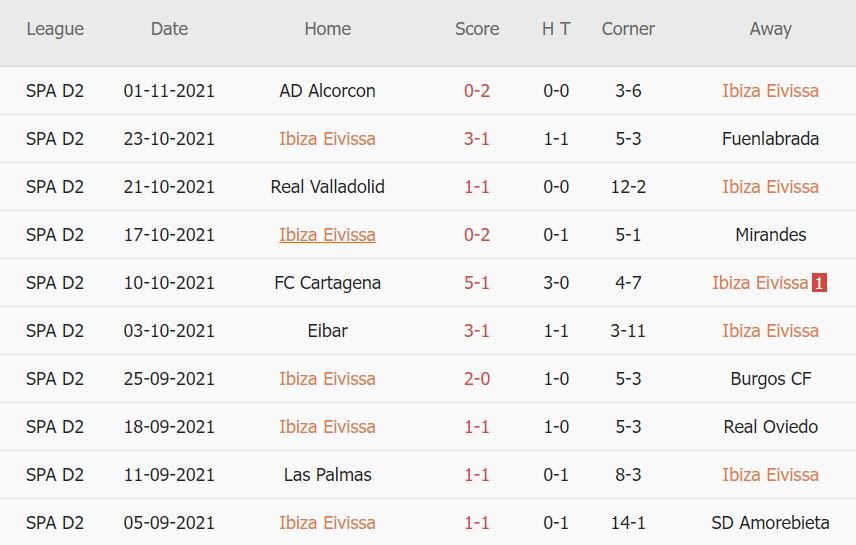This screenshot has width=856, height=545.
Task: Open the Eibar team link
Action: (x=328, y=331)
